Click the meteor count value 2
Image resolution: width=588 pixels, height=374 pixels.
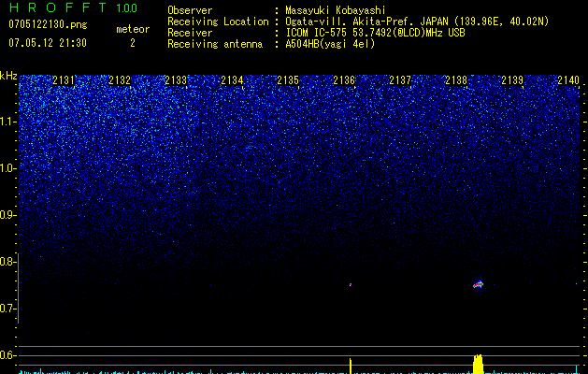pyautogui.click(x=133, y=43)
